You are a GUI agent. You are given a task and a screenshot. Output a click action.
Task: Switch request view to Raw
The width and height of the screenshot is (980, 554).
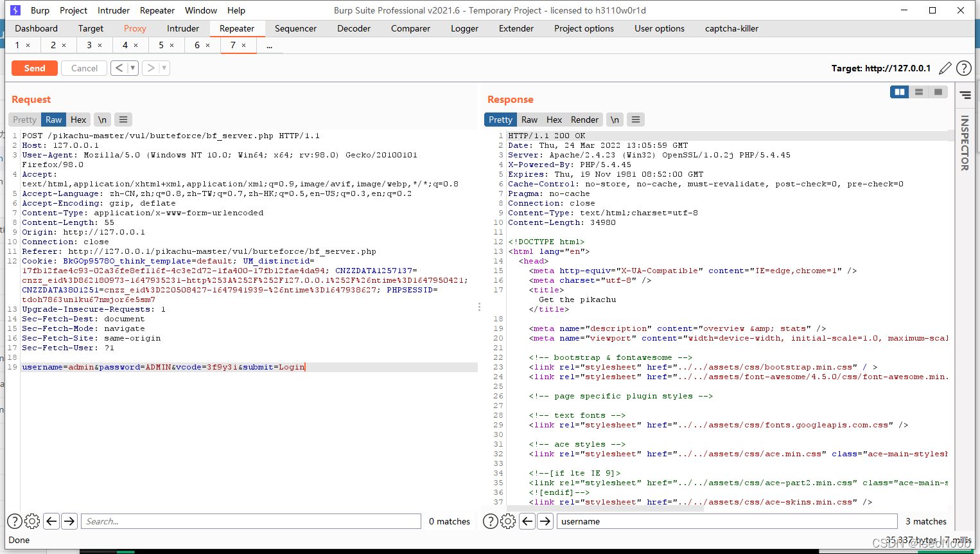pyautogui.click(x=54, y=120)
